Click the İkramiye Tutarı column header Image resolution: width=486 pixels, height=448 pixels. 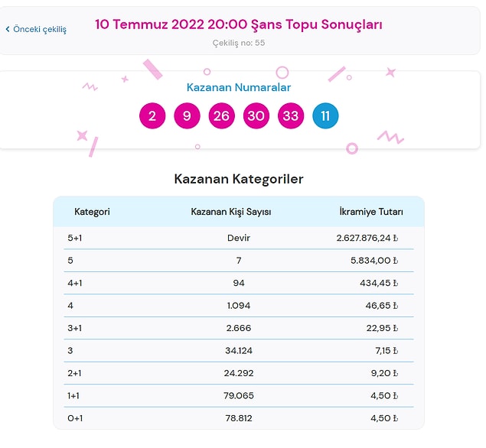(371, 212)
